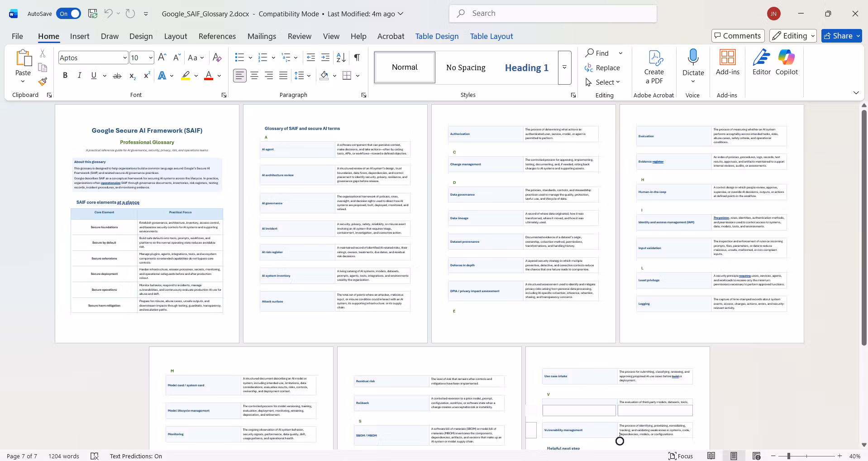This screenshot has width=868, height=461.
Task: Click the vertical scrollbar thumb
Action: coord(864,228)
